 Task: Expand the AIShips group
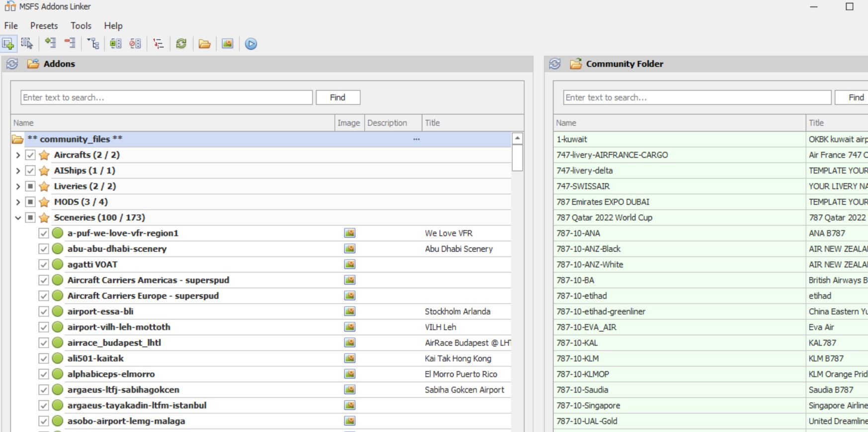18,171
